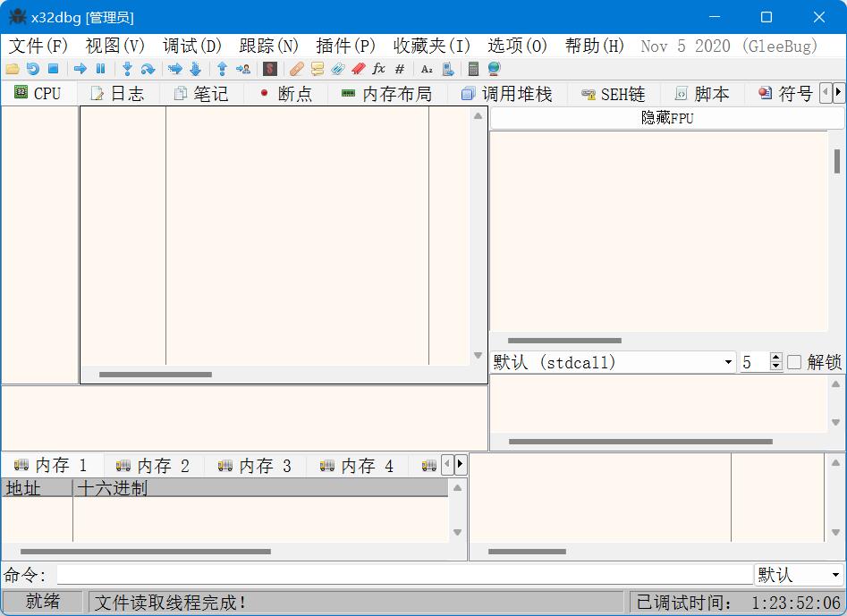Click the Step into icon
Image resolution: width=847 pixels, height=616 pixels.
pos(128,69)
